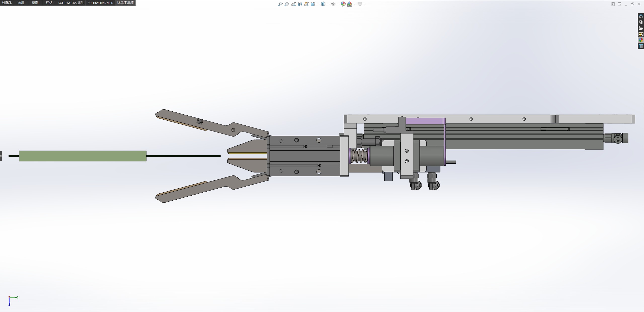
Task: Click the Zoom to Fit icon
Action: 280,4
